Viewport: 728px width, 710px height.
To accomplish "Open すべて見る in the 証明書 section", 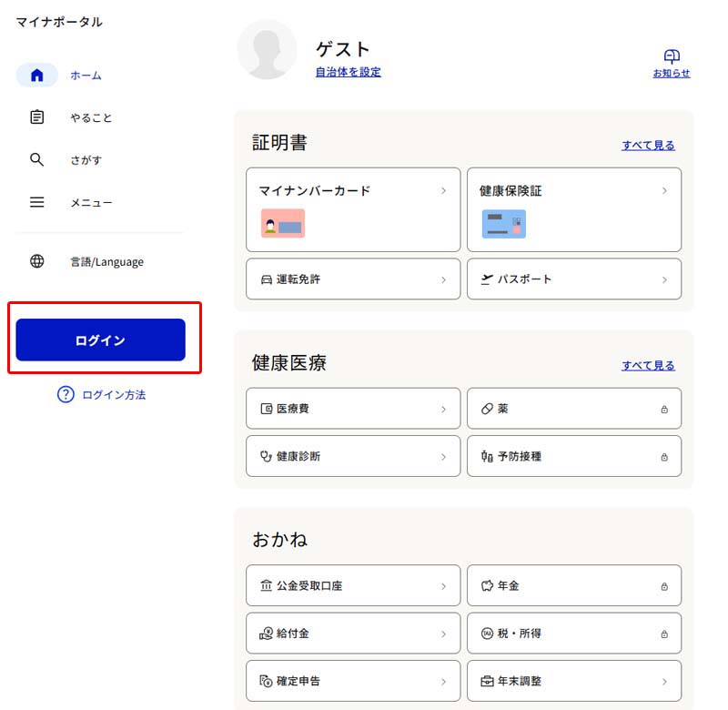I will pos(648,145).
